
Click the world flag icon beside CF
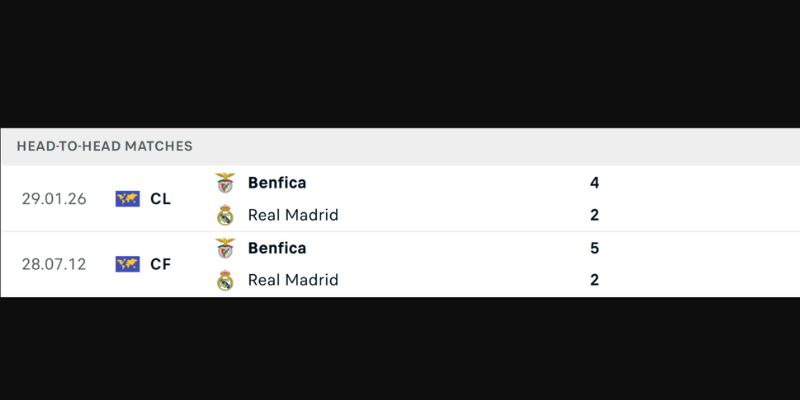(x=127, y=264)
